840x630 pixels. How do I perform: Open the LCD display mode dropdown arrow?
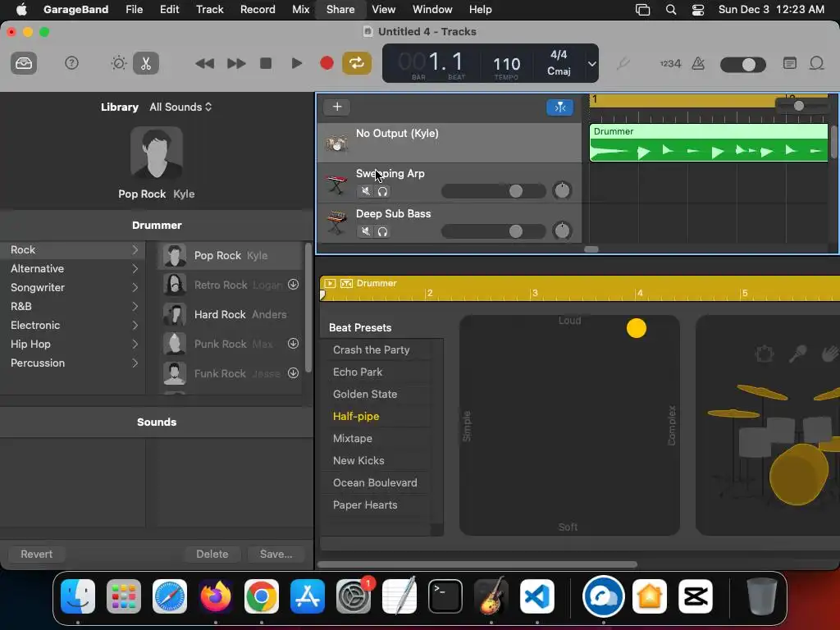591,64
